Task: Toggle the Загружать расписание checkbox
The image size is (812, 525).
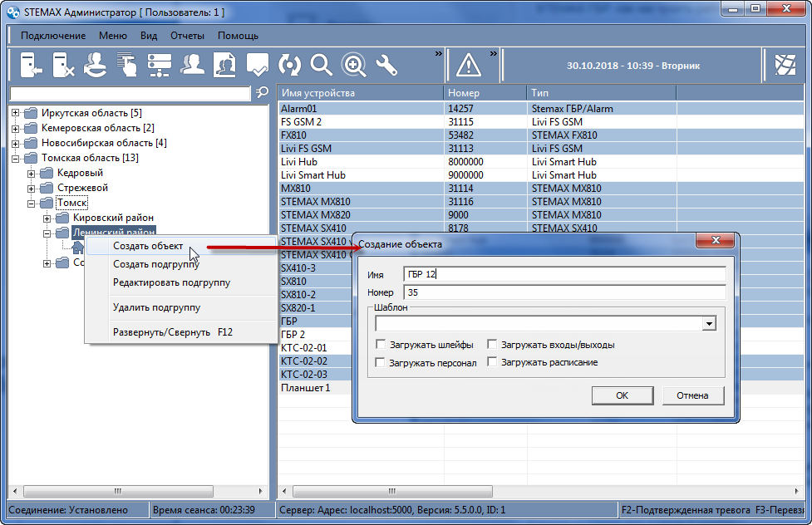Action: pyautogui.click(x=492, y=362)
